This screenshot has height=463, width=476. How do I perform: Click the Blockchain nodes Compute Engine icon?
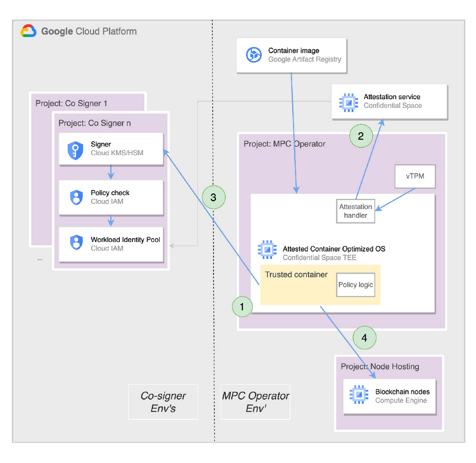coord(359,394)
